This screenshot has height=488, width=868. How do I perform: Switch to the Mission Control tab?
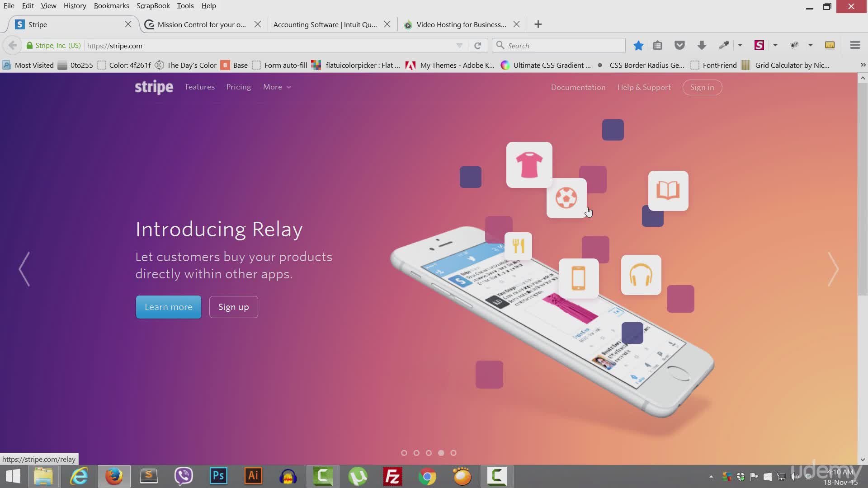[202, 24]
